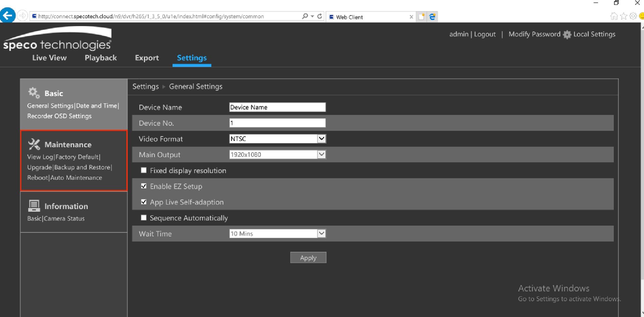Click the Local Settings gear icon

[x=567, y=35]
